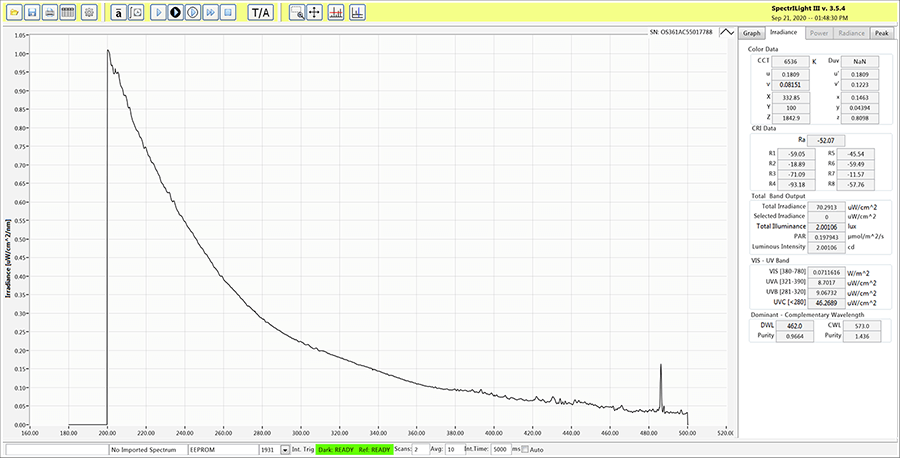The height and width of the screenshot is (458, 900).
Task: Click the red-line spectrum cursor icon
Action: tap(336, 12)
